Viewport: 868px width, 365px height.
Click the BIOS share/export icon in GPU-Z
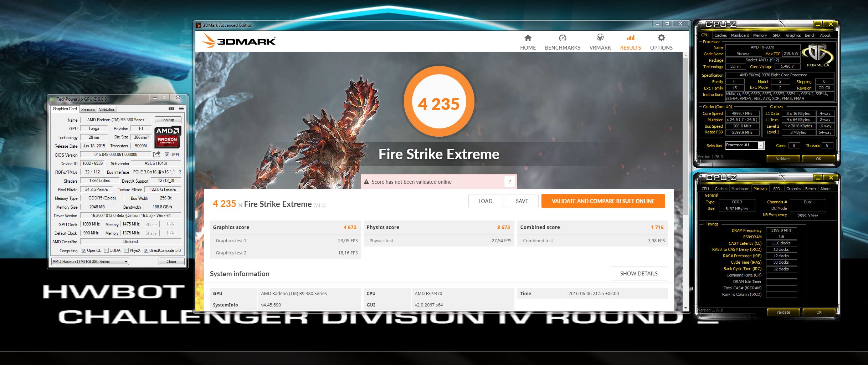pos(156,154)
